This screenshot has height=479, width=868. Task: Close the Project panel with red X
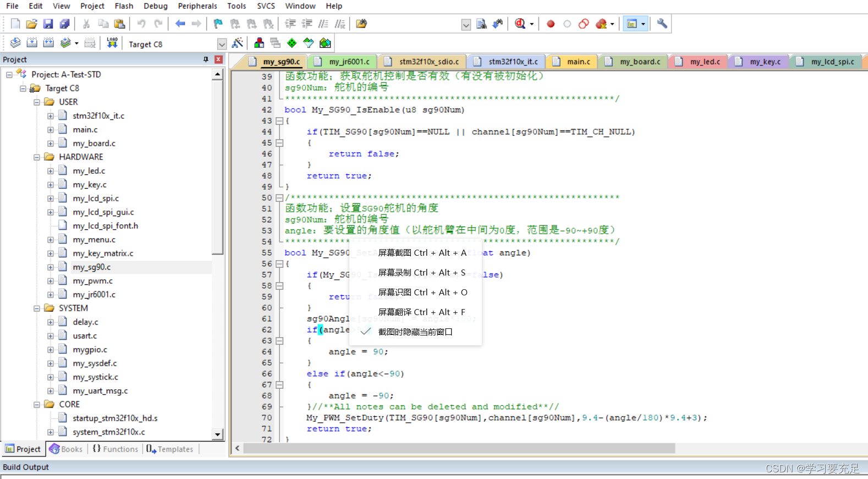tap(218, 59)
